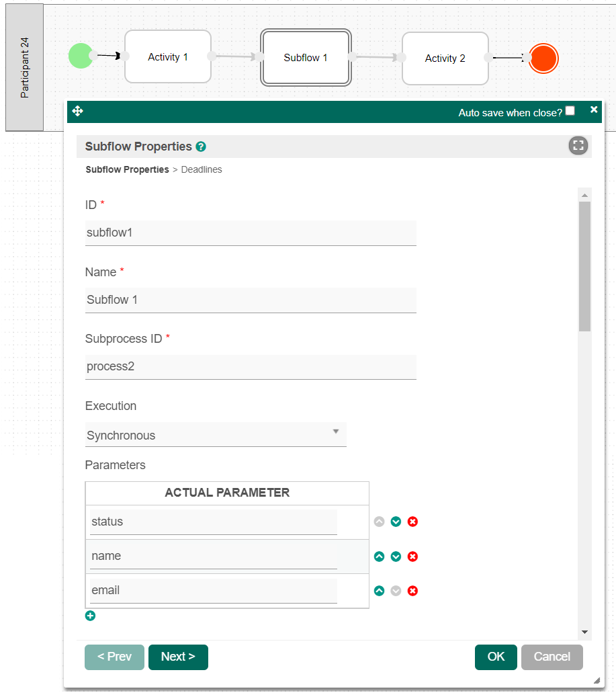
Task: Confirm with the OK button
Action: (496, 657)
